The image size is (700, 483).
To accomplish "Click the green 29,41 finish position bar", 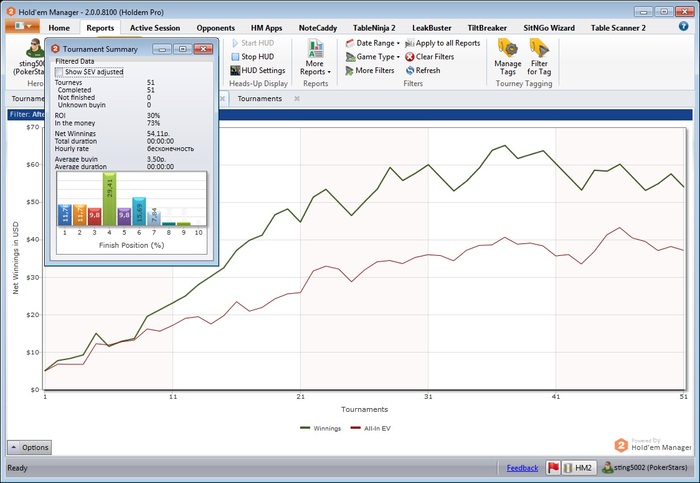I will coord(109,199).
